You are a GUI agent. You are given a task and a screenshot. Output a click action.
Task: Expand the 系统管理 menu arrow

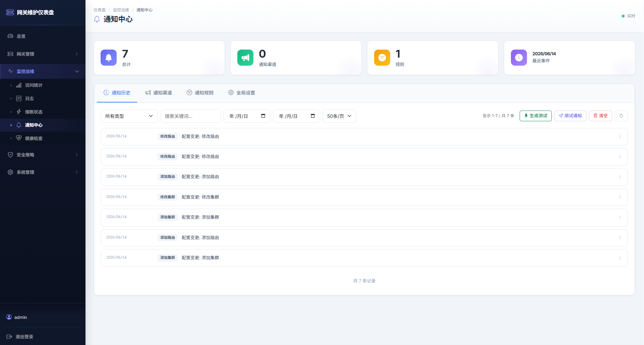tap(77, 172)
